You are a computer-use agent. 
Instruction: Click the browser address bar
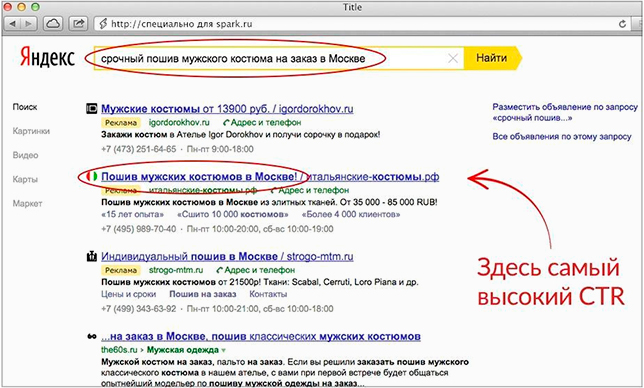(356, 24)
